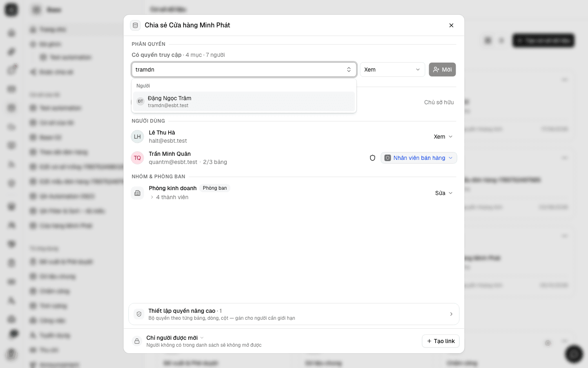
Task: Toggle the up-down chevron in the search box
Action: pos(349,70)
